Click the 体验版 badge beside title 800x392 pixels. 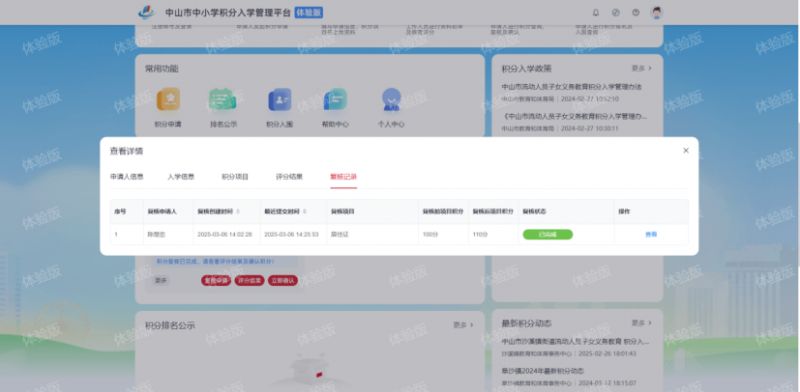click(x=309, y=13)
